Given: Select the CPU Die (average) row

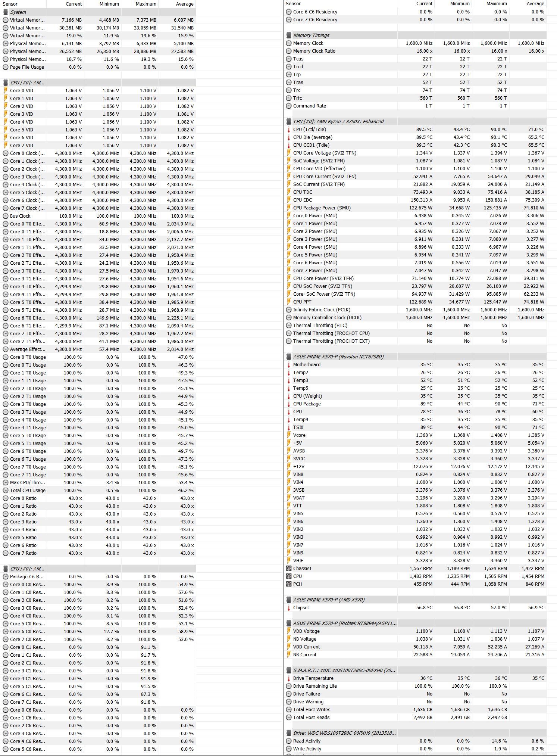Looking at the screenshot, I should coord(416,137).
